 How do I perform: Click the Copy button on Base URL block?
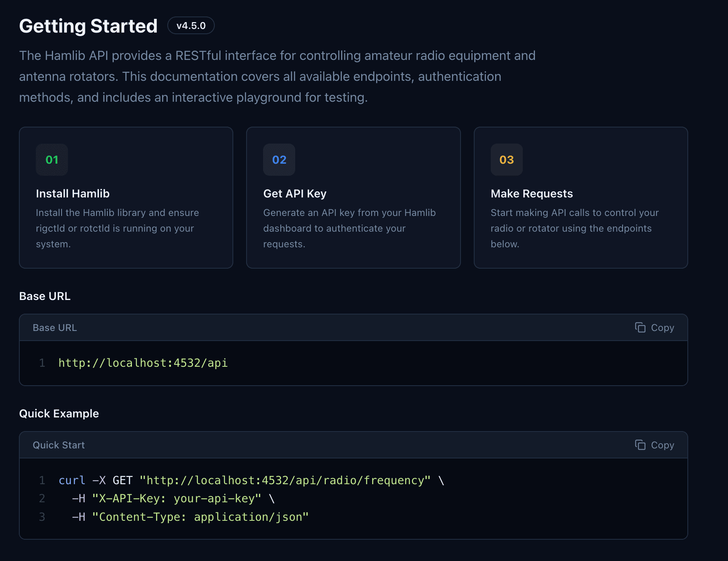click(654, 327)
